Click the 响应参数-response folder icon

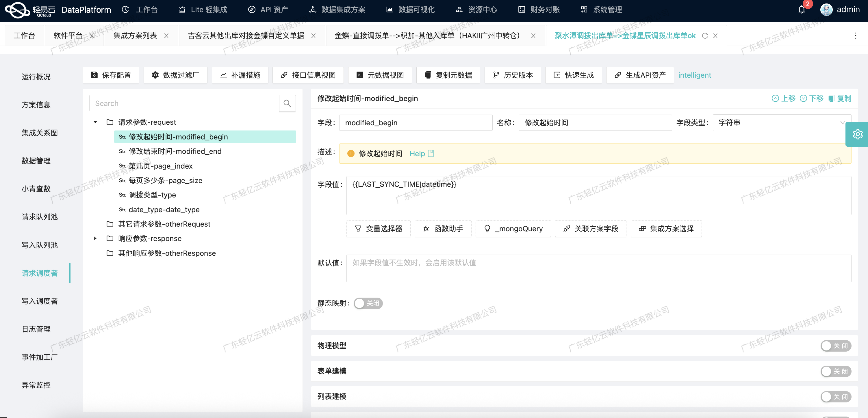(x=110, y=238)
